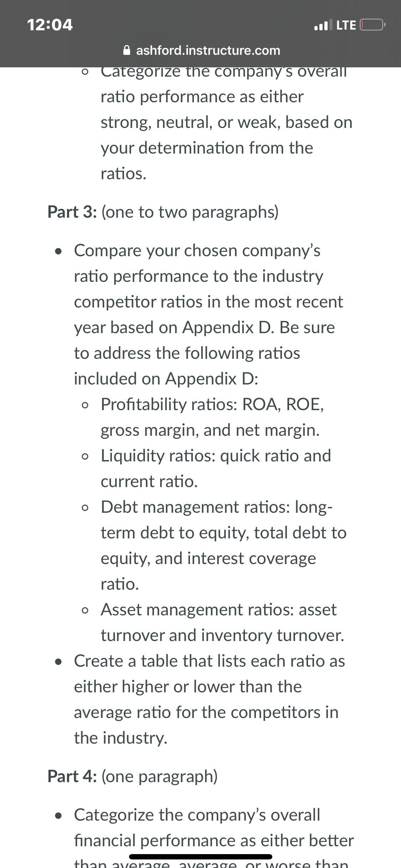Tap the ashford.instructure.com URL
This screenshot has width=401, height=868.
(208, 50)
